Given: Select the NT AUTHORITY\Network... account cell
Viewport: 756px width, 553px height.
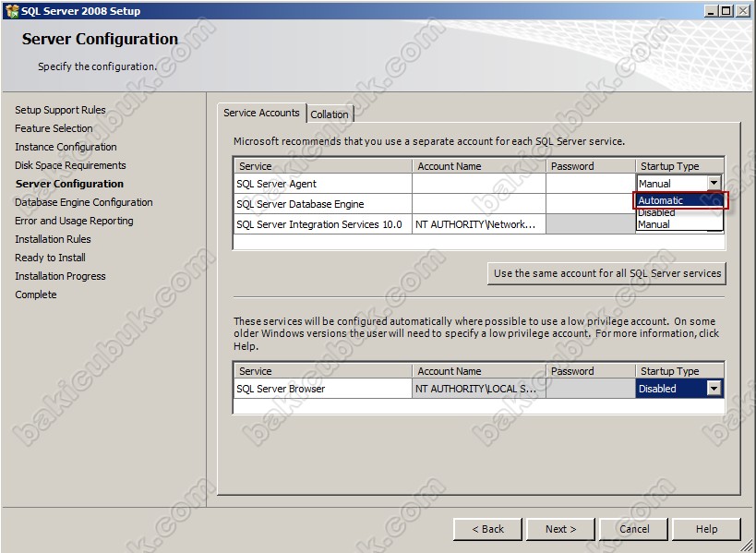Looking at the screenshot, I should 479,224.
